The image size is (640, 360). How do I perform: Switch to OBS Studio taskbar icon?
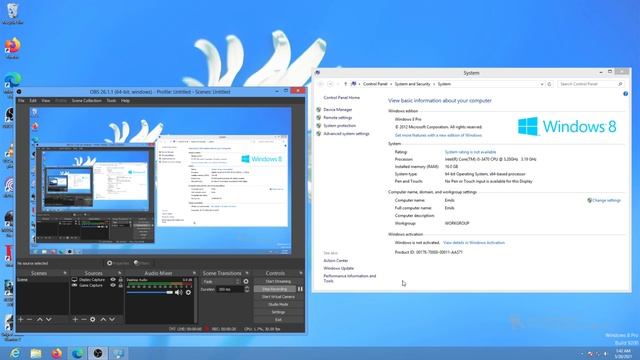(98, 353)
